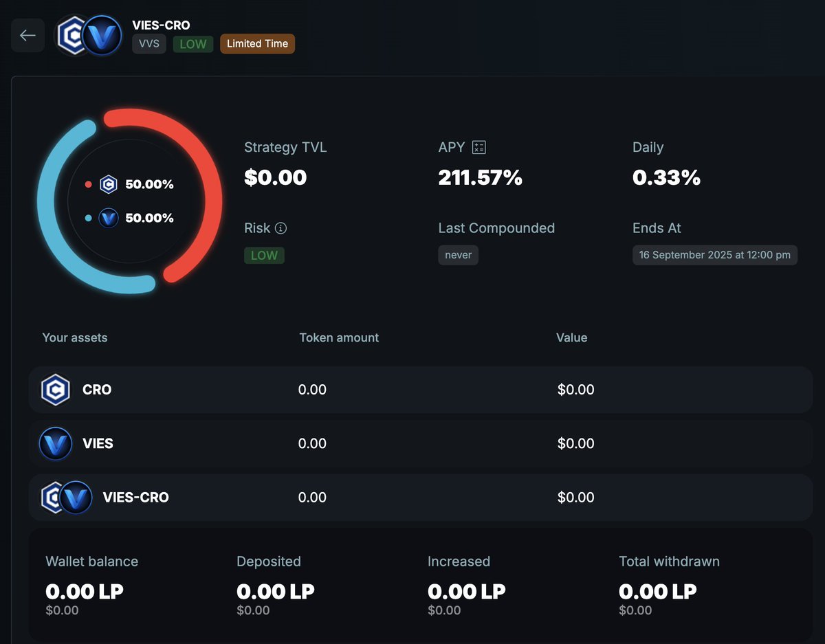Click VIES token icon in assets row

click(x=56, y=443)
